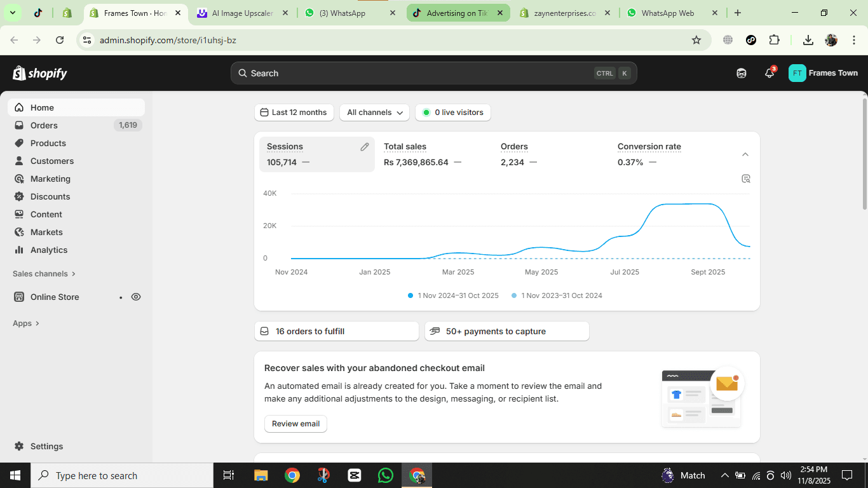Open the Last 12 months date selector
Screen dimensions: 868x488
point(294,112)
